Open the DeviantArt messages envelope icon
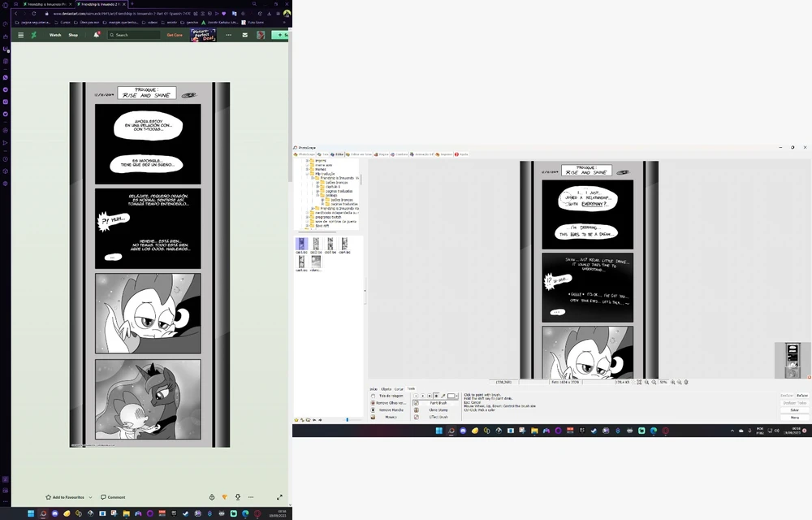812x520 pixels. 244,35
